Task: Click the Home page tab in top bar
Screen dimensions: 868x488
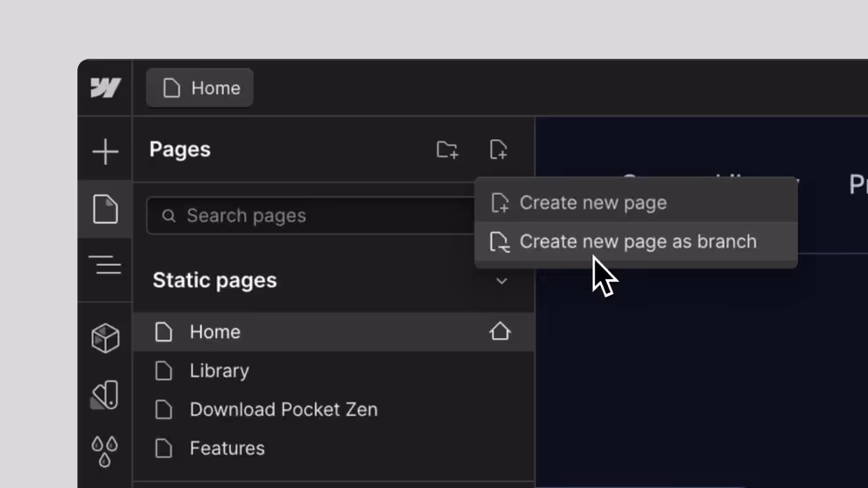Action: 199,88
